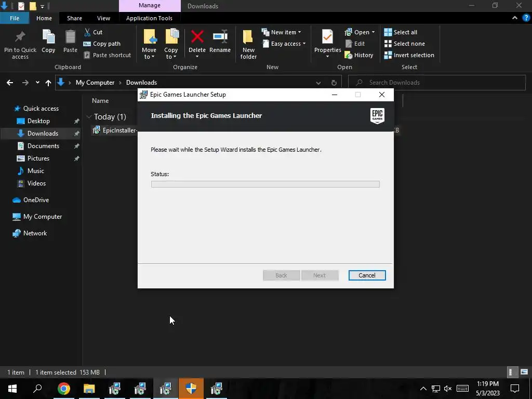Screen dimensions: 532x399
Task: Click the Name column header
Action: click(100, 101)
